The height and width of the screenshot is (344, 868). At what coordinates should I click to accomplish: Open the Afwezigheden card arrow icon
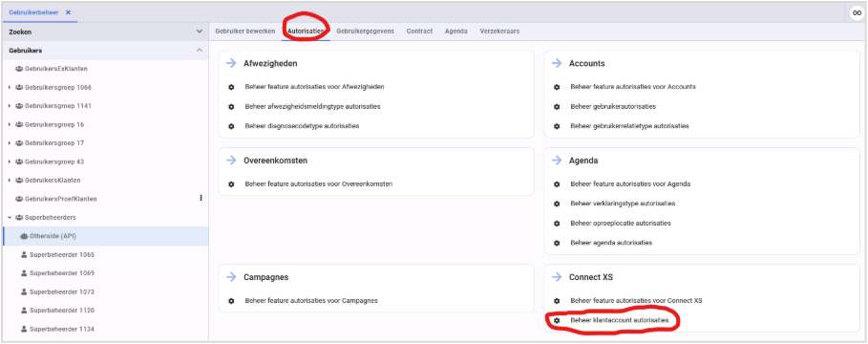coord(231,63)
